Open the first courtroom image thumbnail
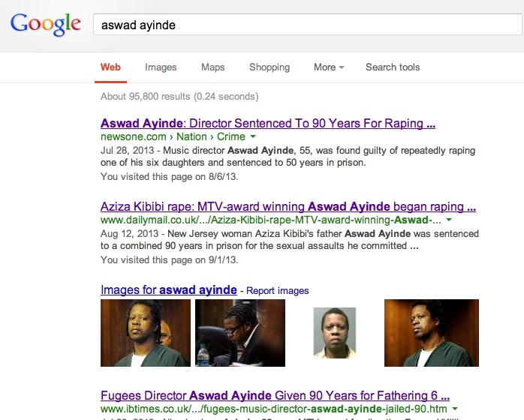 click(146, 333)
